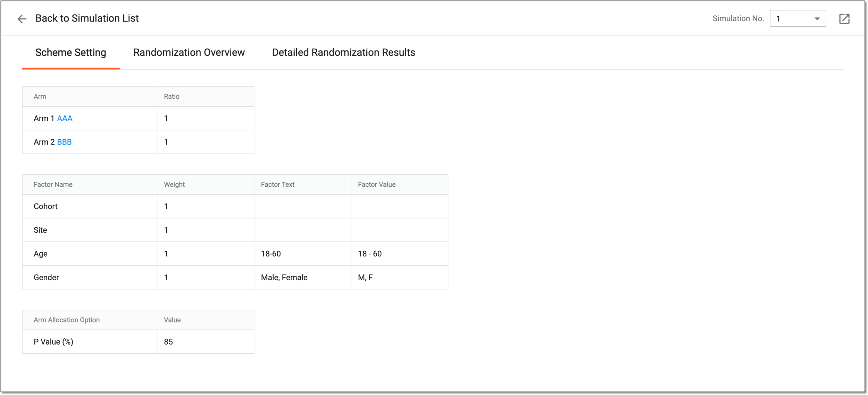The height and width of the screenshot is (395, 868).
Task: Select the Factor Name column header
Action: (x=90, y=184)
